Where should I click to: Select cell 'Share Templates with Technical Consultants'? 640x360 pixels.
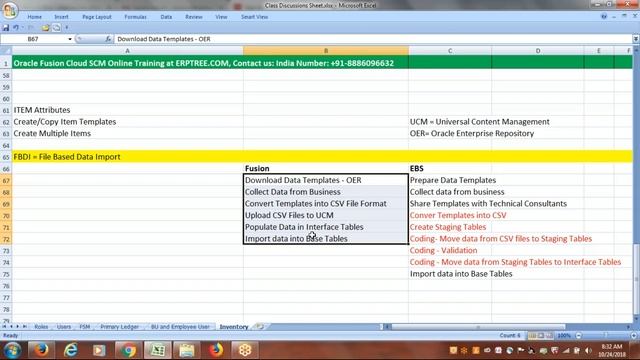[x=450, y=204]
